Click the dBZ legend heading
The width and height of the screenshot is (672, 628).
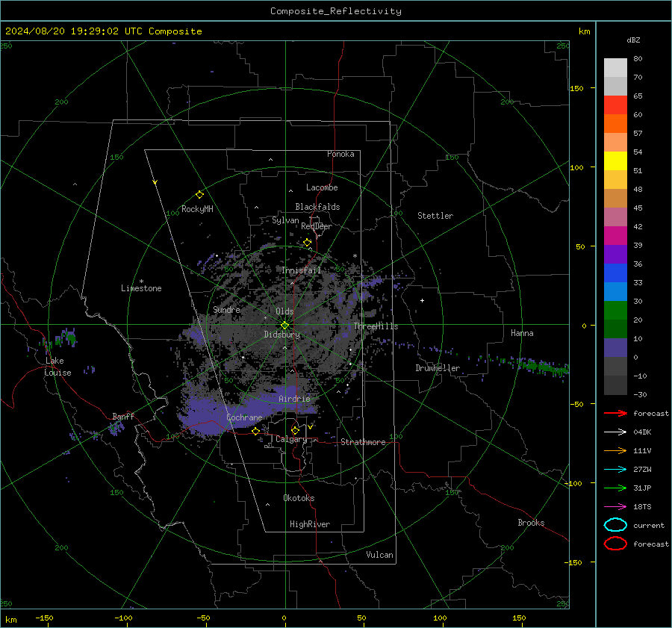(633, 40)
